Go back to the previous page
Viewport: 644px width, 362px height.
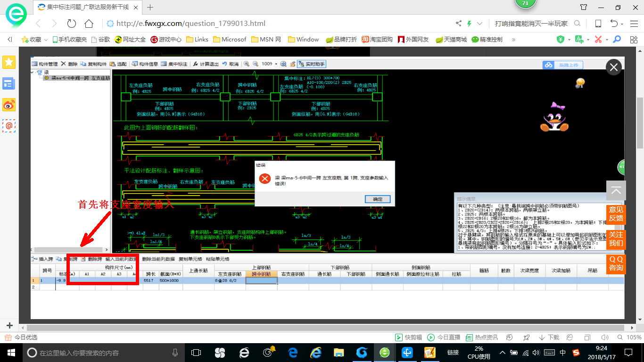pos(38,24)
